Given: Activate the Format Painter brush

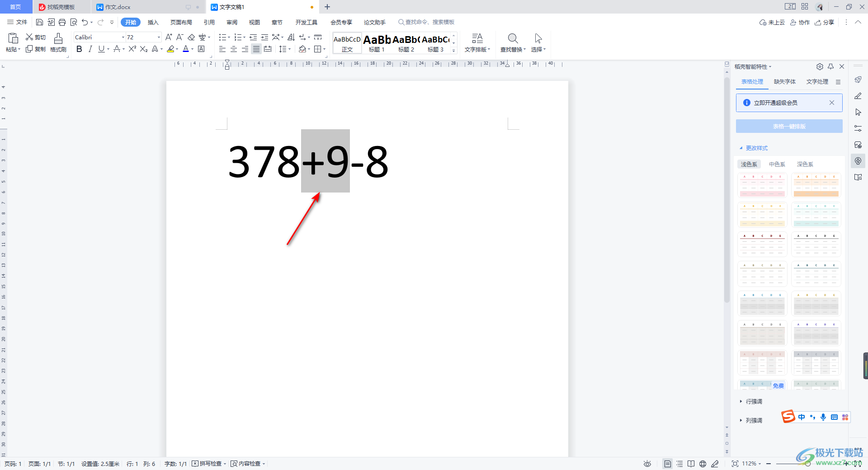Looking at the screenshot, I should (x=58, y=42).
